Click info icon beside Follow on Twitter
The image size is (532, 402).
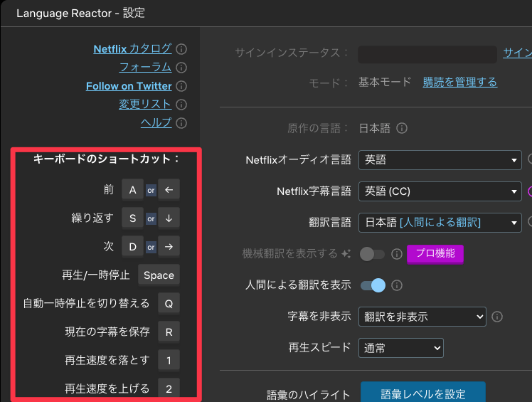(181, 86)
